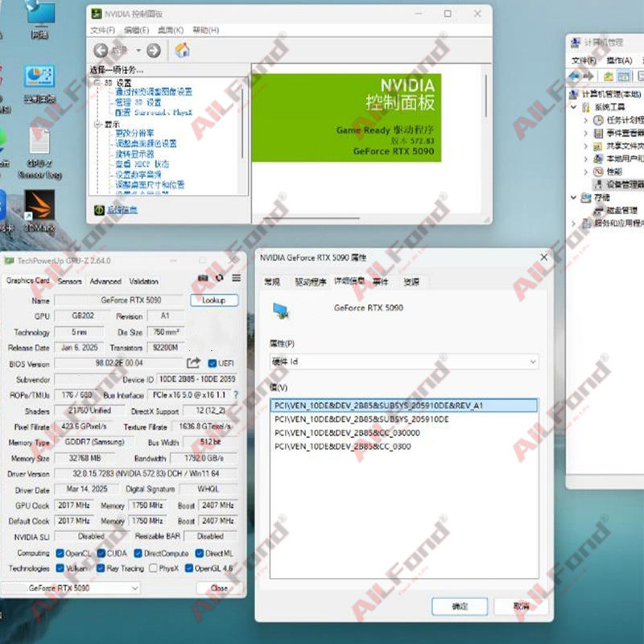Expand the 事件查看器 node
Image resolution: width=644 pixels, height=644 pixels.
click(x=586, y=133)
